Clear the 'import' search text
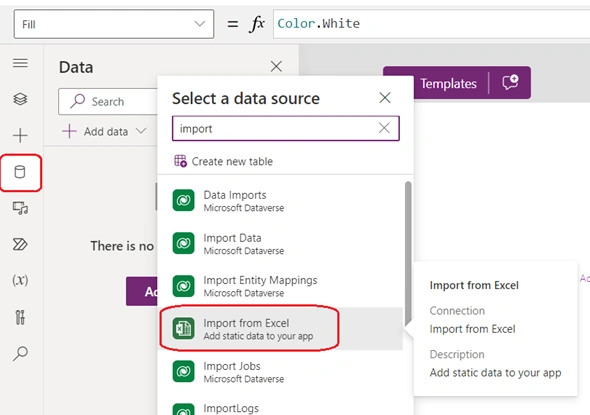Image resolution: width=590 pixels, height=415 pixels. pos(384,128)
